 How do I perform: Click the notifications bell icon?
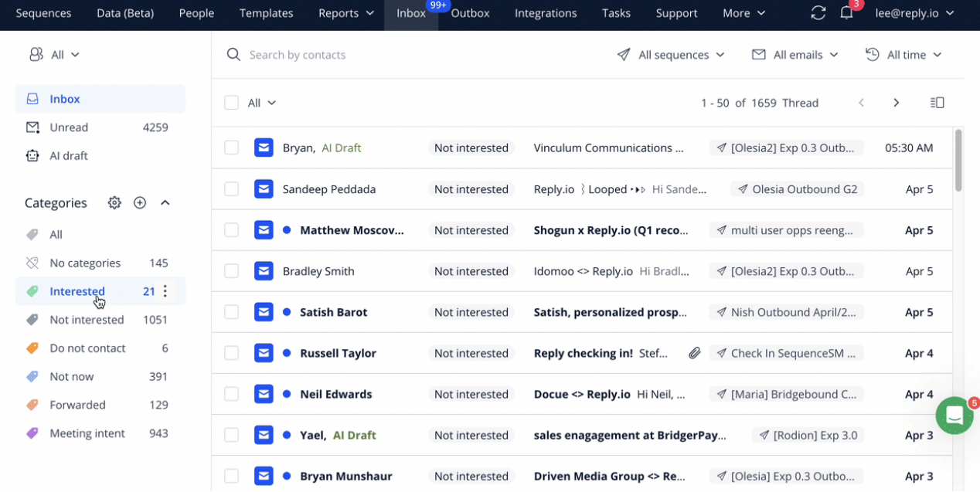(x=846, y=13)
